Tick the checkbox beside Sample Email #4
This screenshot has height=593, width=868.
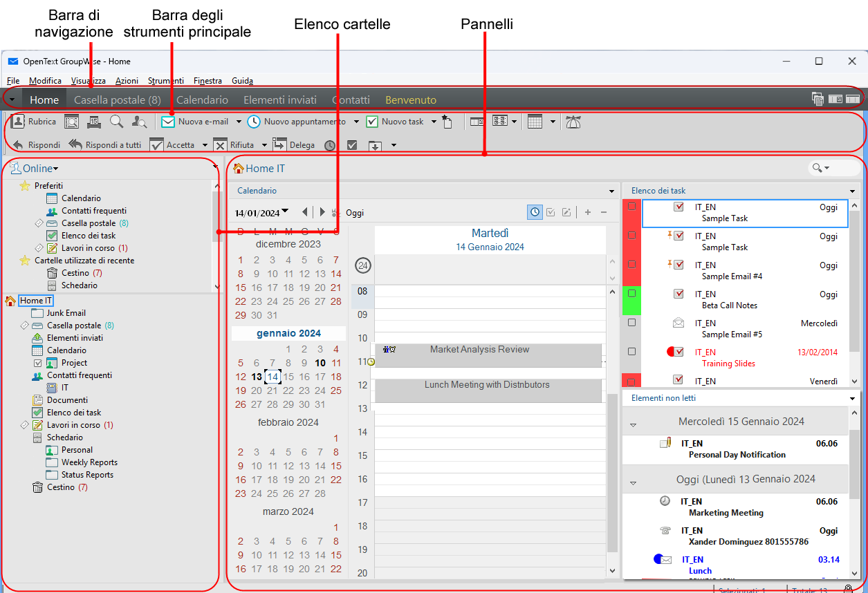631,265
